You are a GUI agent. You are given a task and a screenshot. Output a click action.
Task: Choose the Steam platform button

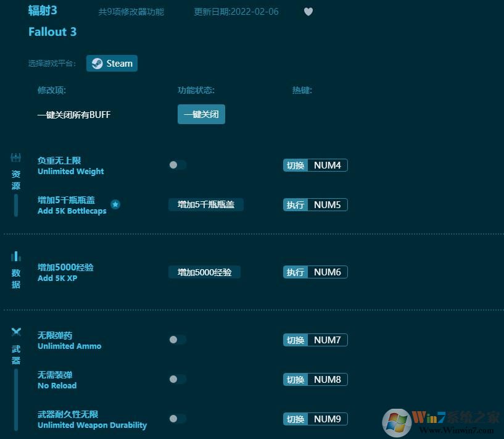coord(112,64)
